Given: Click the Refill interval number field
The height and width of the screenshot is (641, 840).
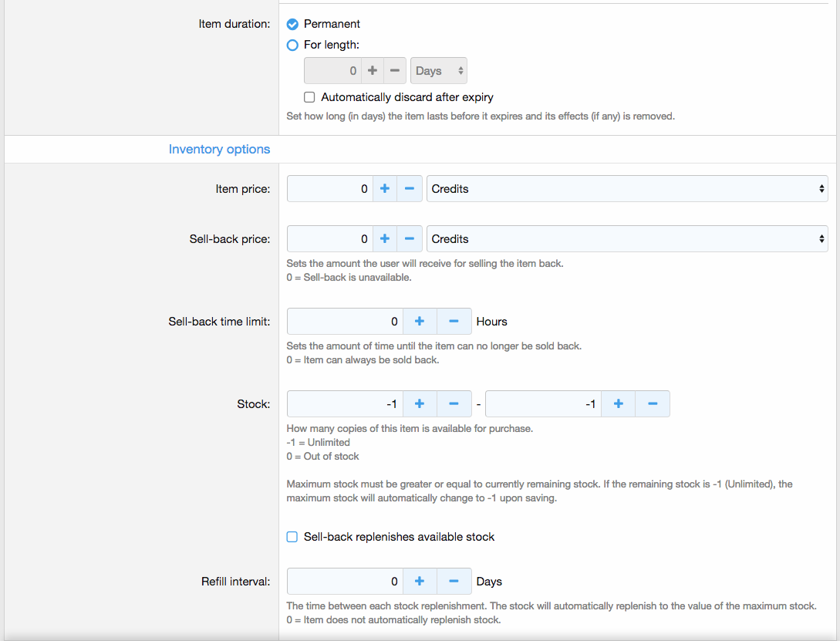Looking at the screenshot, I should 345,582.
